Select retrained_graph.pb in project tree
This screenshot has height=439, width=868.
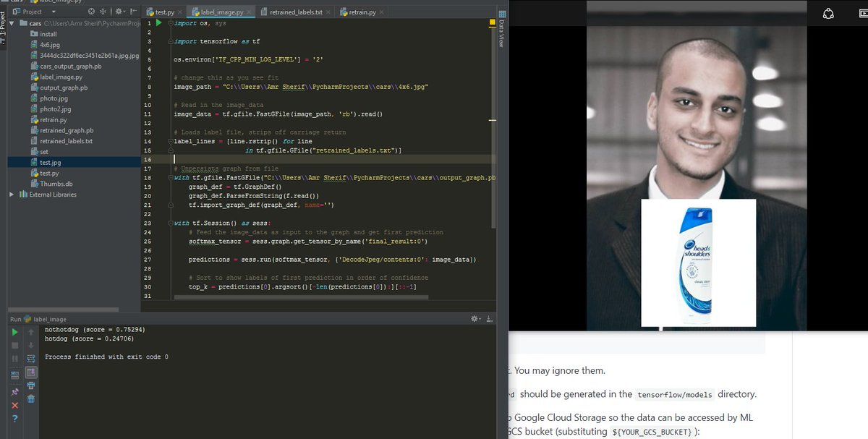(61, 130)
